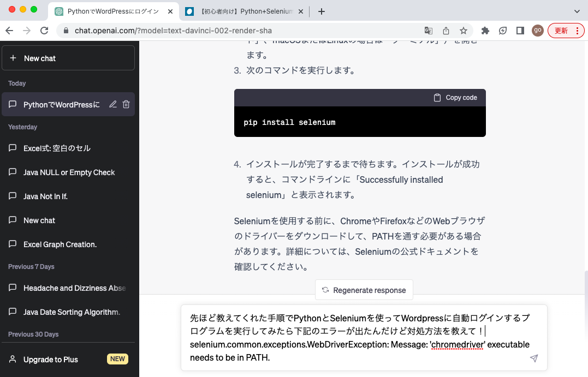The height and width of the screenshot is (377, 588).
Task: Click the 'go' profile avatar
Action: click(x=537, y=31)
